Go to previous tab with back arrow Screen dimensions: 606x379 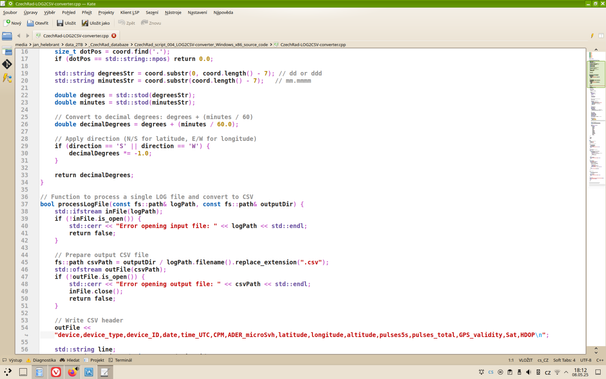pos(19,36)
